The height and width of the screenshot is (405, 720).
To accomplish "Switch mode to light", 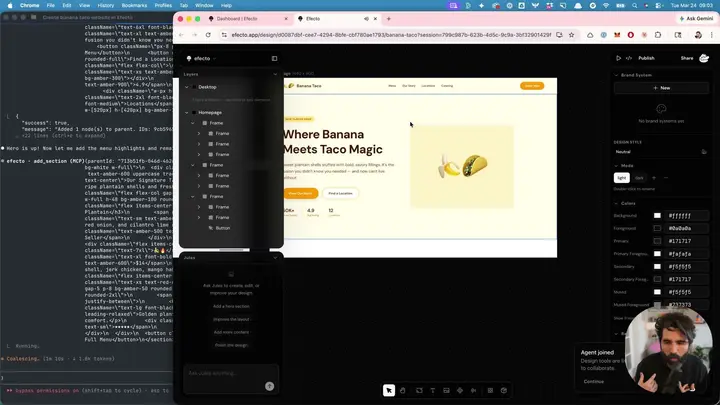I will click(x=622, y=178).
